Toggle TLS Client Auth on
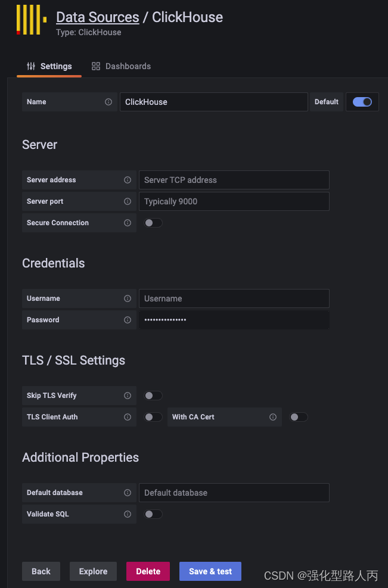This screenshot has height=588, width=388. coord(153,416)
